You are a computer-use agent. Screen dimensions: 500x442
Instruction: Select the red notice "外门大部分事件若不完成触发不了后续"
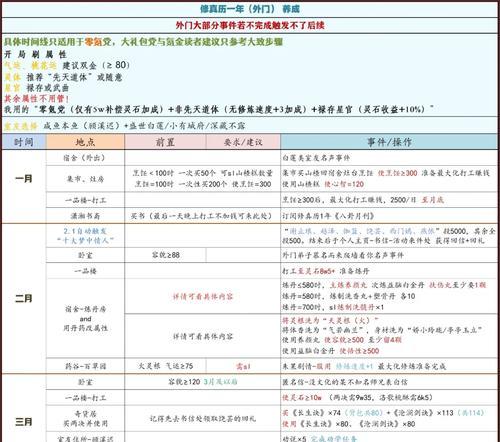[x=250, y=25]
